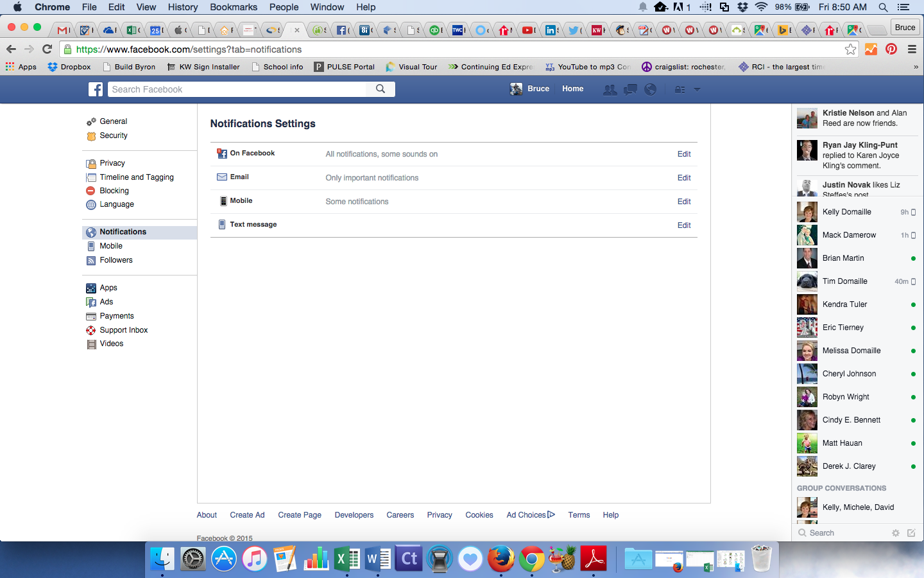
Task: Open Apps settings
Action: click(x=108, y=288)
